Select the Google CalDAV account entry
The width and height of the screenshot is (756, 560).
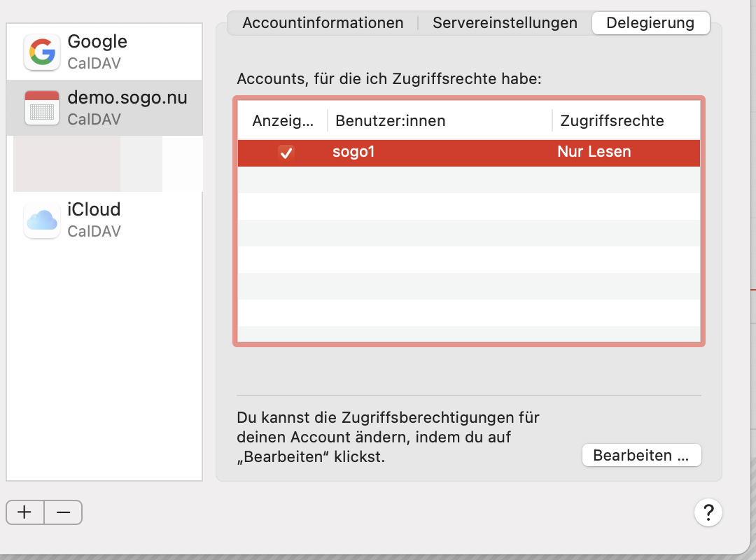(x=105, y=52)
